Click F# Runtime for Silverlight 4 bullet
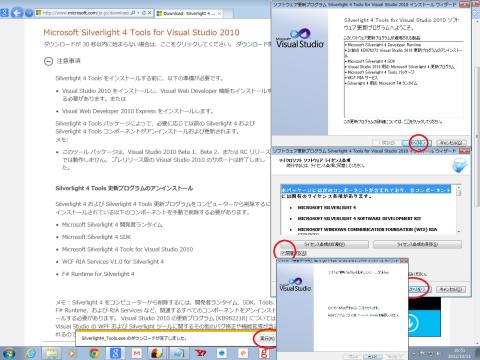Image resolution: width=480 pixels, height=360 pixels. pyautogui.click(x=98, y=274)
